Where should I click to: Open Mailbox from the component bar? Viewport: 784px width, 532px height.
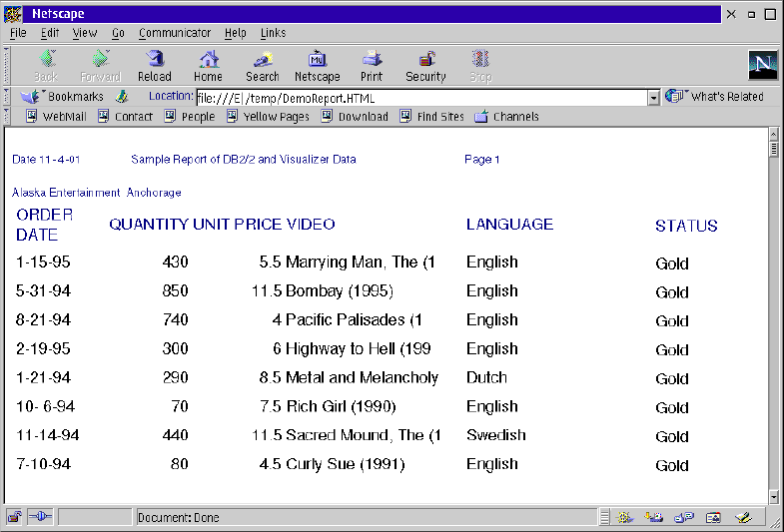pyautogui.click(x=653, y=517)
